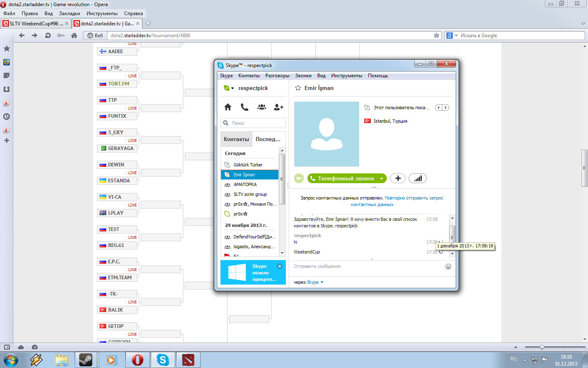Expand the phone call dropdown arrow
This screenshot has height=368, width=588.
tap(381, 178)
